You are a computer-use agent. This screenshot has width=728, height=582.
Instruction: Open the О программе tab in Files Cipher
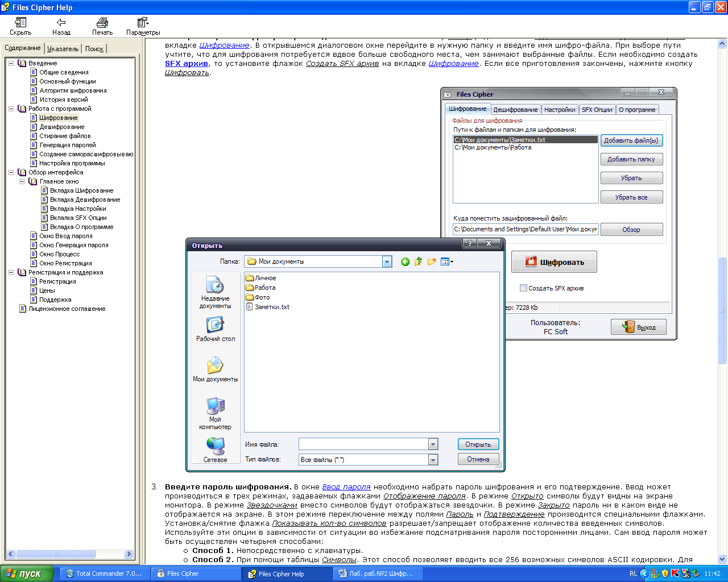click(x=637, y=110)
